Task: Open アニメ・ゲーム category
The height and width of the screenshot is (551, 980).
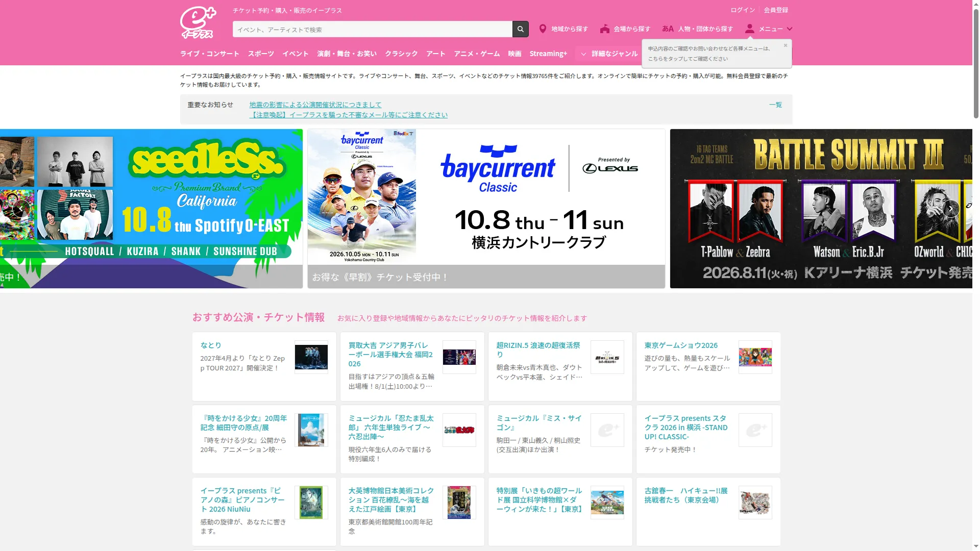Action: [x=477, y=54]
